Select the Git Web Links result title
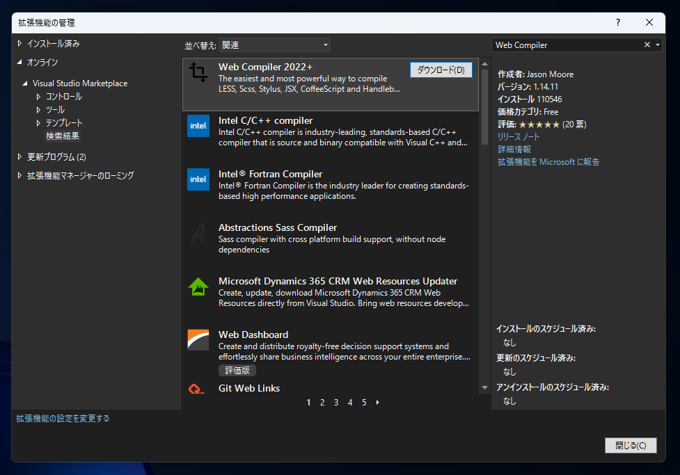The image size is (680, 475). (249, 388)
